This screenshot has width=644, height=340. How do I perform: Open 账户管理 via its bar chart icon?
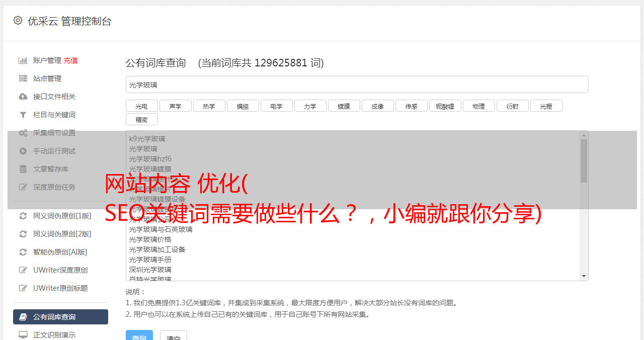click(23, 60)
